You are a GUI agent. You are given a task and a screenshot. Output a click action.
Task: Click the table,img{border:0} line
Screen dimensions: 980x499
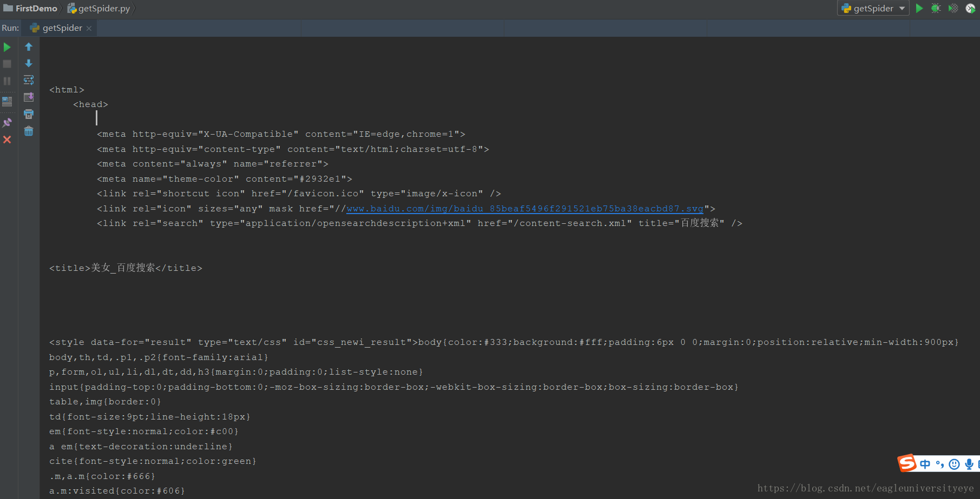coord(105,402)
